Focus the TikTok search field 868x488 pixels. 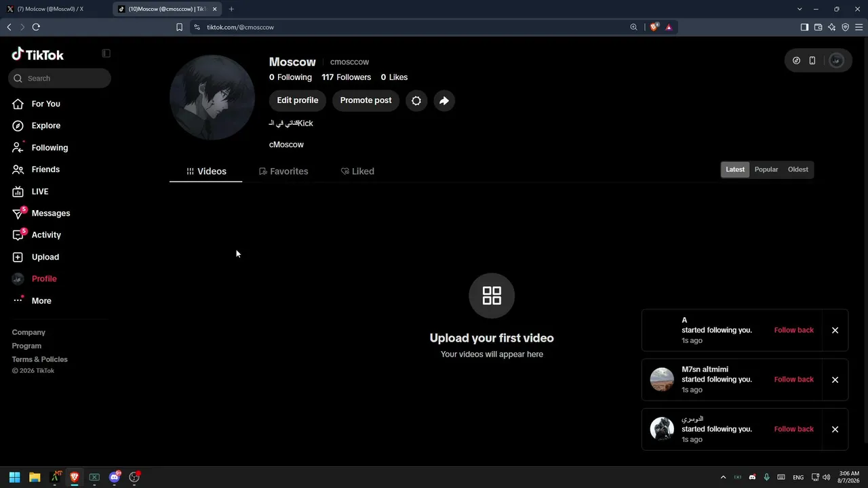(x=60, y=78)
